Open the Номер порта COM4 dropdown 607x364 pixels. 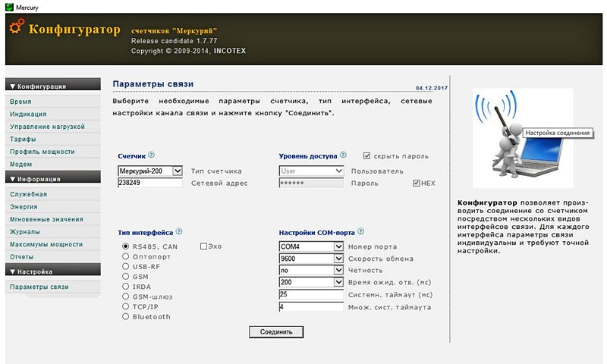click(311, 246)
